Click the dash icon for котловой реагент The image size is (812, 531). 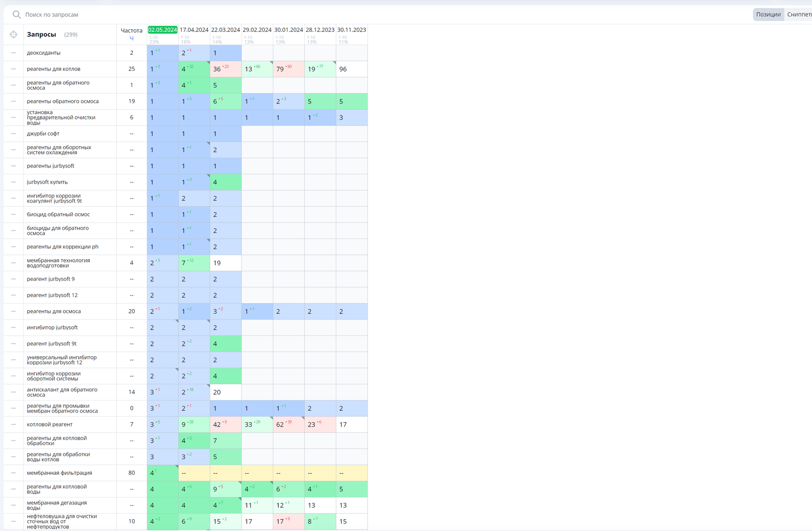point(14,424)
